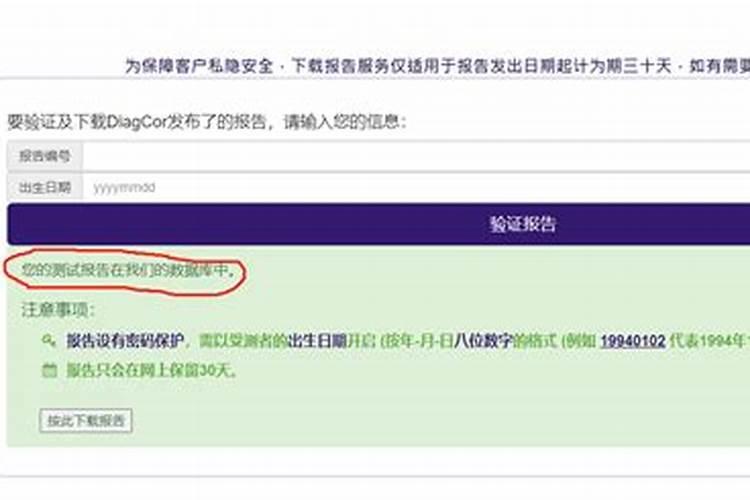Click the example date 19940102

point(633,341)
